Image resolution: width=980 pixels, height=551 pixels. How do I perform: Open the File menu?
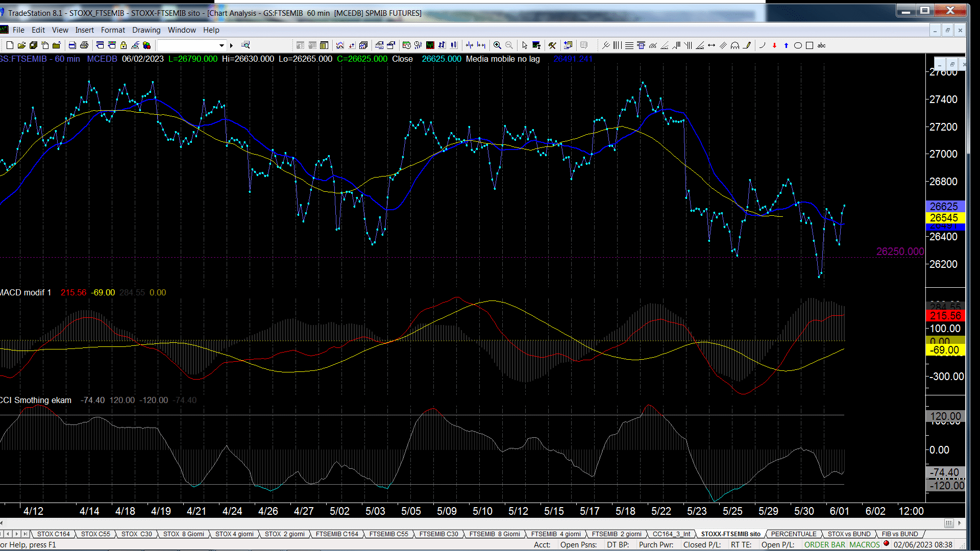click(18, 30)
